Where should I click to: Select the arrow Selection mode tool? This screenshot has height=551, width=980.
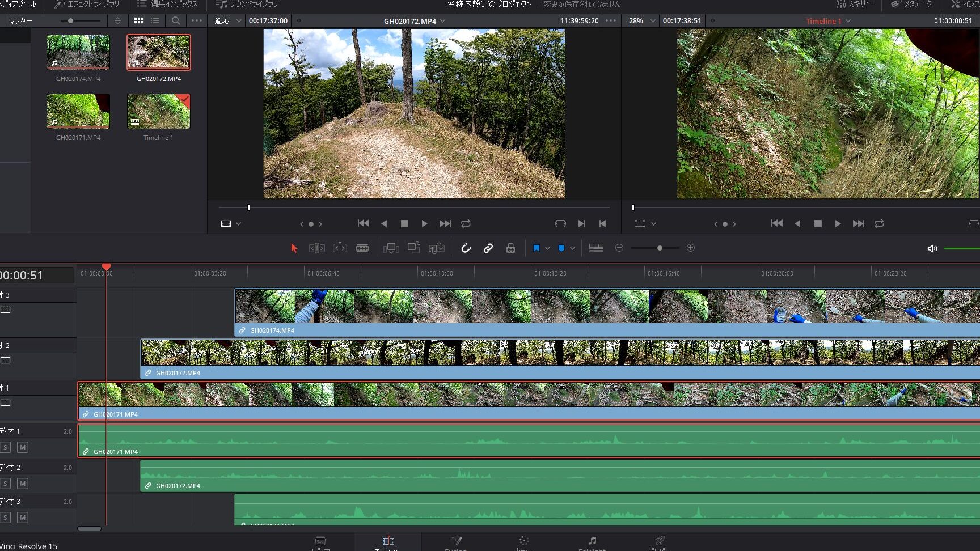coord(294,248)
